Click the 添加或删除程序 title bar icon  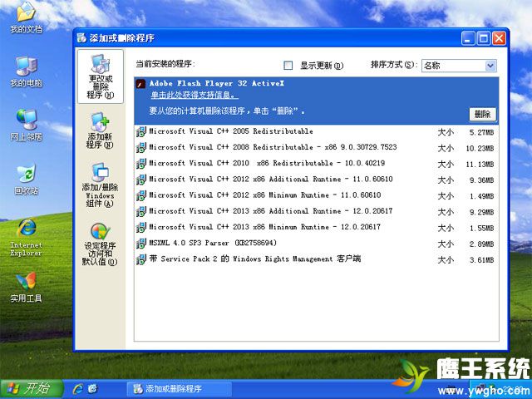click(x=81, y=37)
